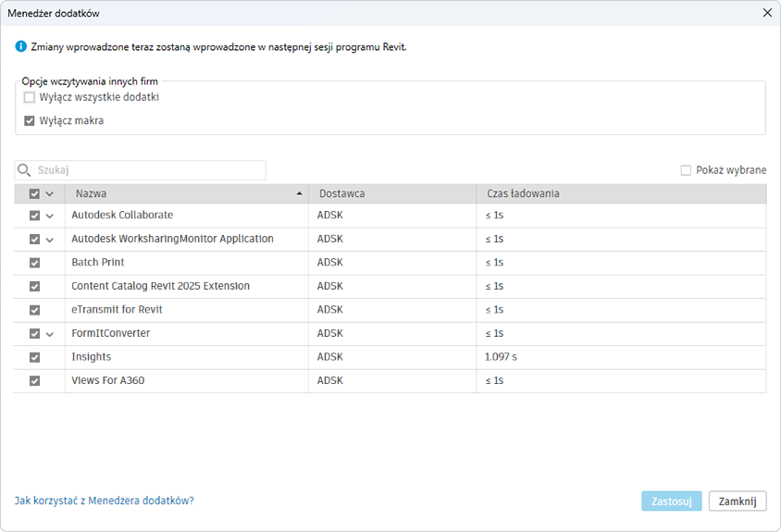
Task: Expand the Autodesk WorksharingMonitor Application chevron
Action: point(50,240)
